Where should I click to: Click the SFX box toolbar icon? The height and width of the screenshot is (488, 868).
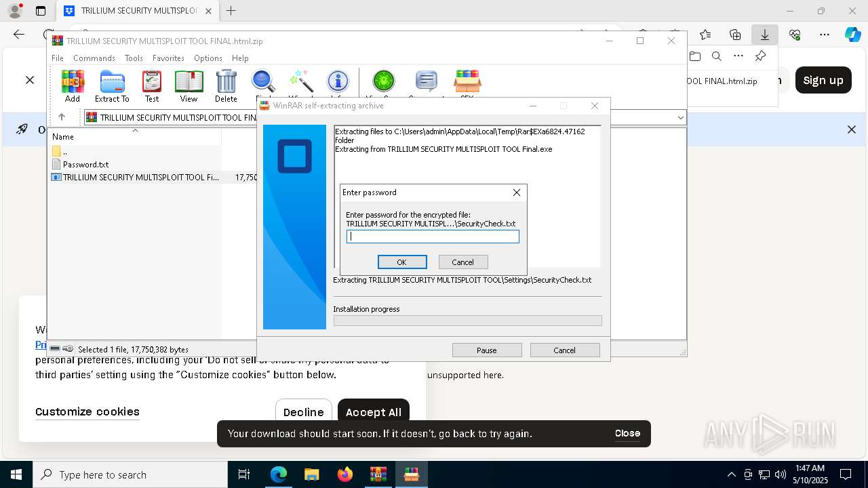click(467, 83)
